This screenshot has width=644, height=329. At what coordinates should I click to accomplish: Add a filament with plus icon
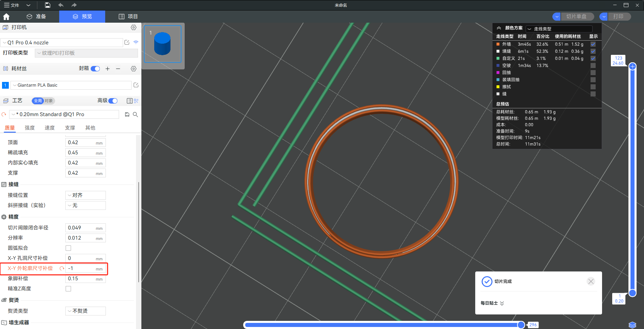(x=108, y=69)
